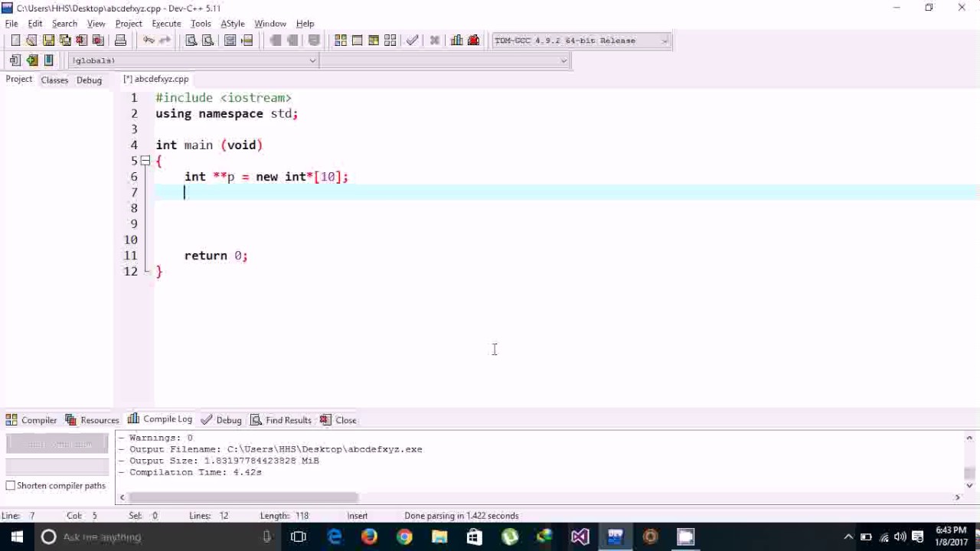980x551 pixels.
Task: Click the compile log scroll-down arrow
Action: coord(969,484)
